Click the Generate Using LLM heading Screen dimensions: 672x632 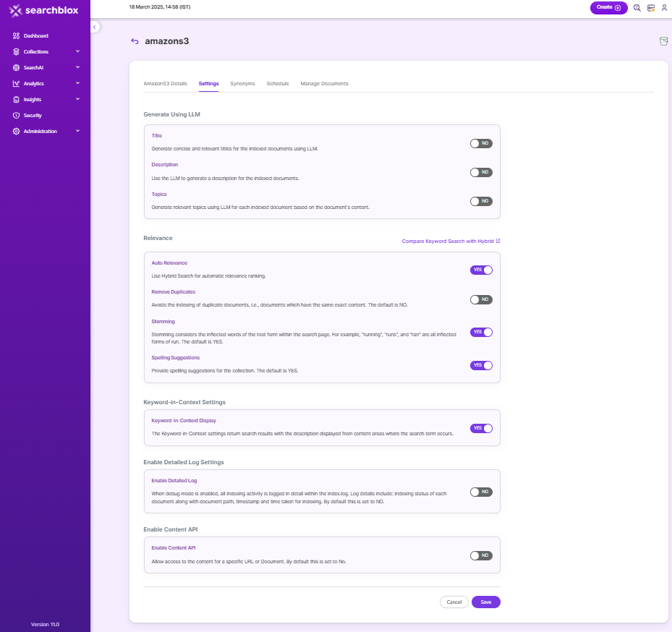pos(172,114)
